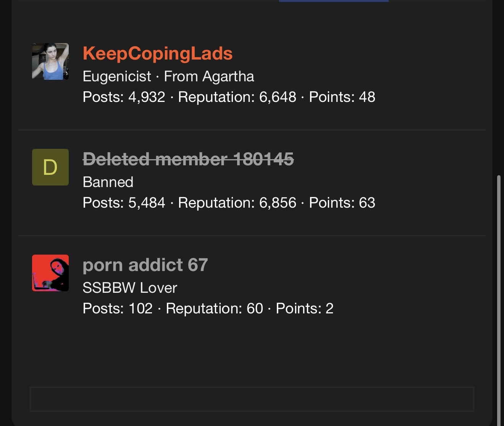Select the blue highlighted tab indicator
The width and height of the screenshot is (504, 426).
click(x=334, y=1)
